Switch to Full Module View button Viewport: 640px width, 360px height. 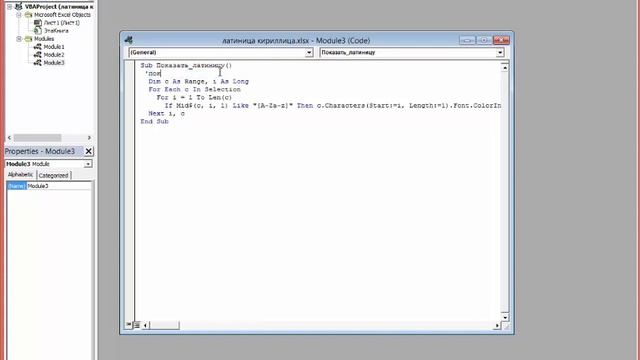[137, 325]
